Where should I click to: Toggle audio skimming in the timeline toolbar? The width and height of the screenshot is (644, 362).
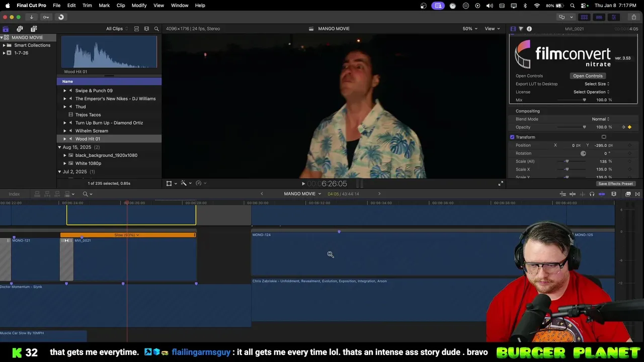tap(582, 194)
